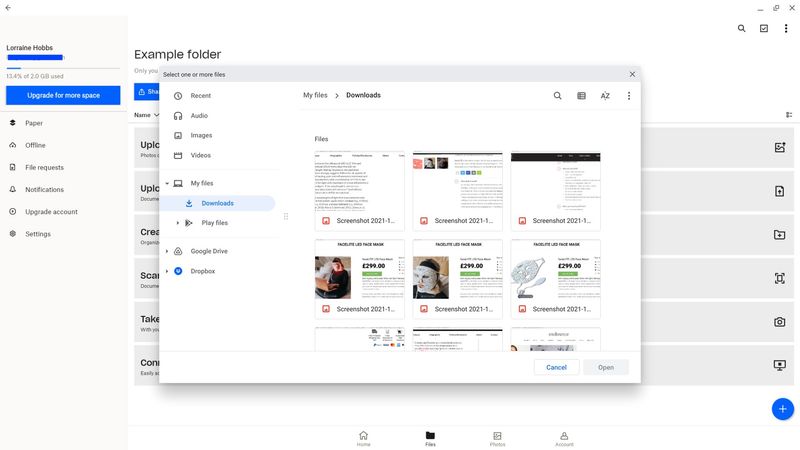The width and height of the screenshot is (800, 450).
Task: Select top-row middle screenshot with colored squares
Action: point(458,191)
